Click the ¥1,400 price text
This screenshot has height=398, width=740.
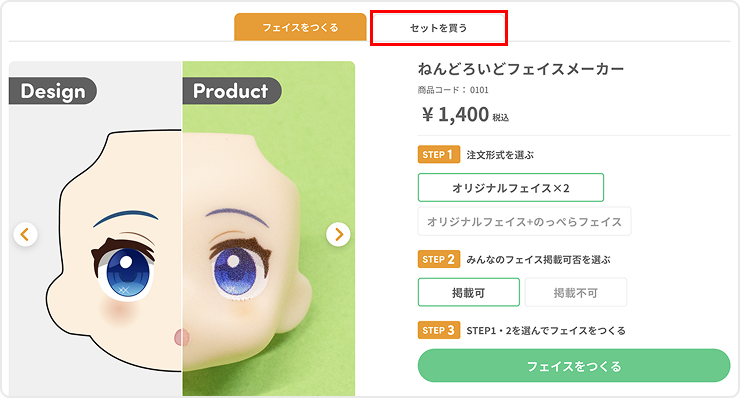(465, 115)
